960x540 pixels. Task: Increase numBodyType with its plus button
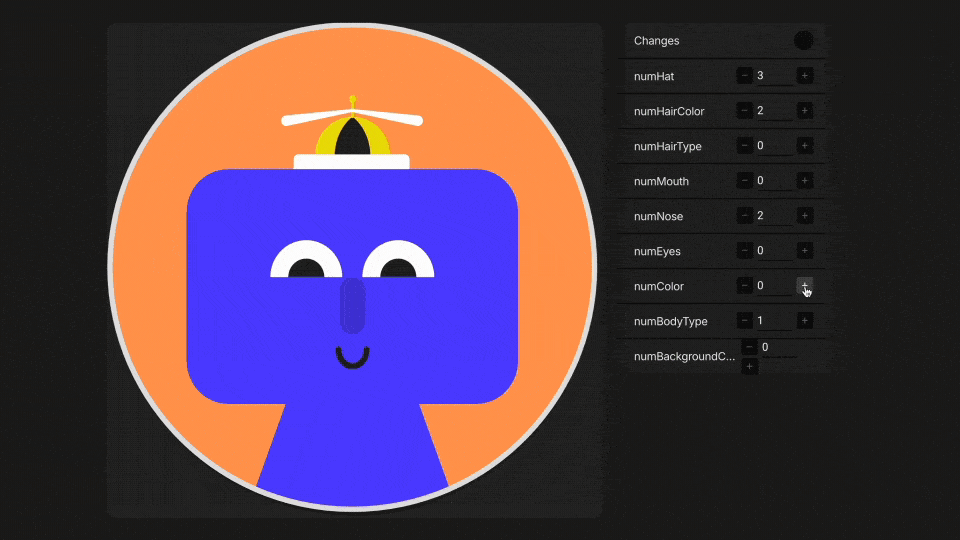point(804,320)
